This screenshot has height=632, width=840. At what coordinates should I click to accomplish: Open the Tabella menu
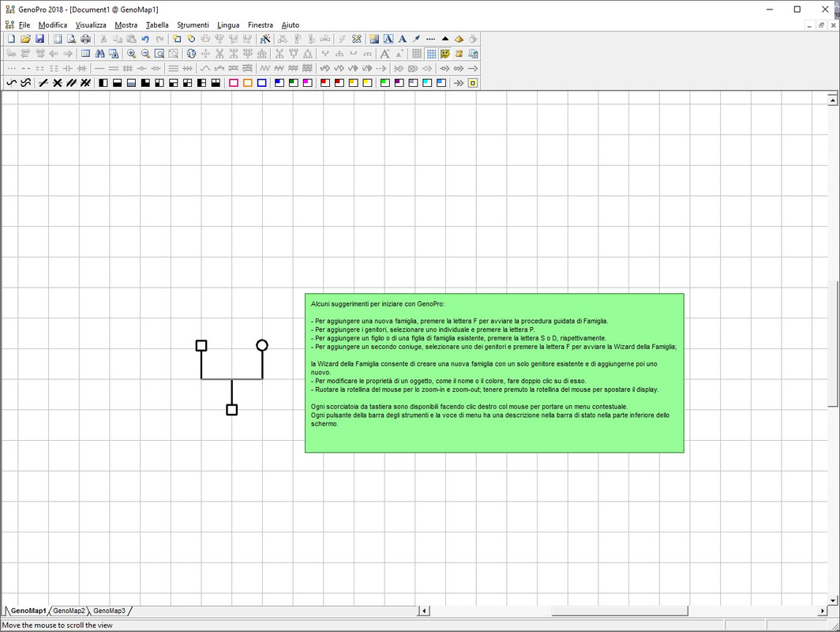(157, 24)
